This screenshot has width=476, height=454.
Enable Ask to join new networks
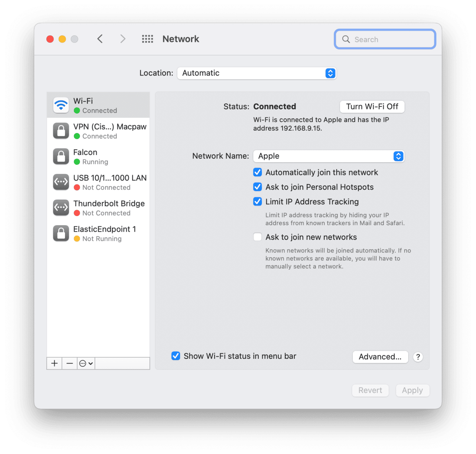point(258,237)
